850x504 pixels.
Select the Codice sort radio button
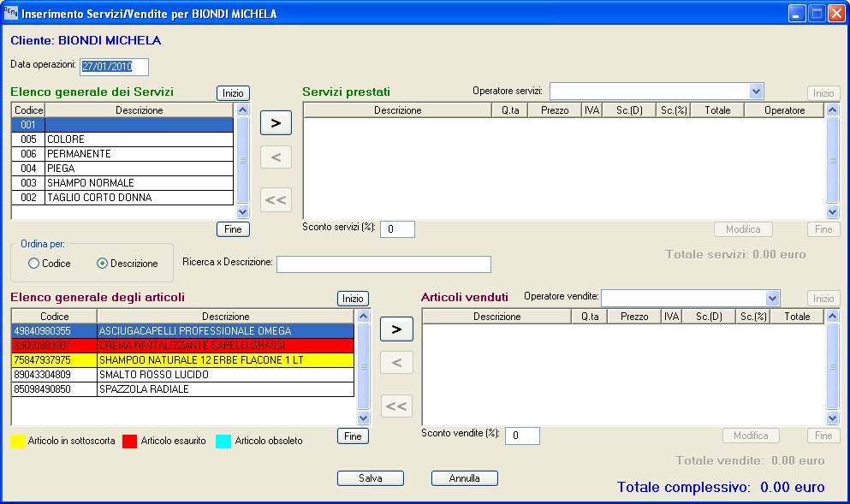(33, 264)
